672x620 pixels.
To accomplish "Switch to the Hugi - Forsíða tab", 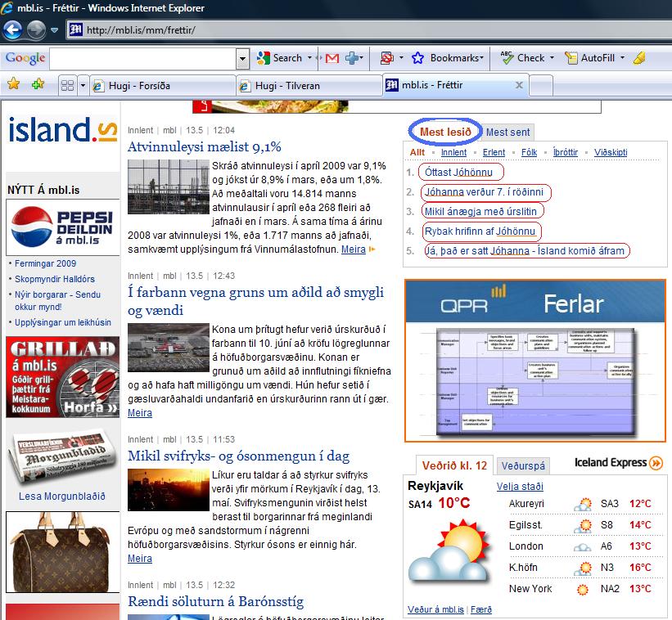I will click(x=163, y=86).
